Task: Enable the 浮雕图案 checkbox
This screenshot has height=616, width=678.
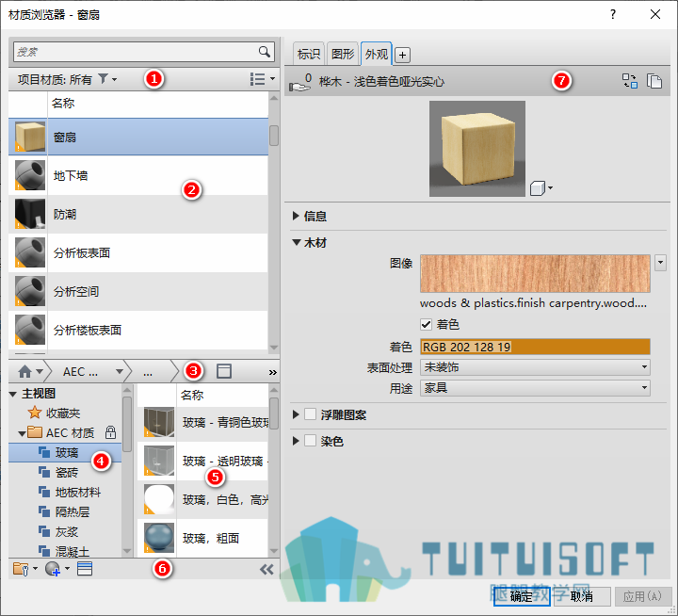Action: [310, 414]
